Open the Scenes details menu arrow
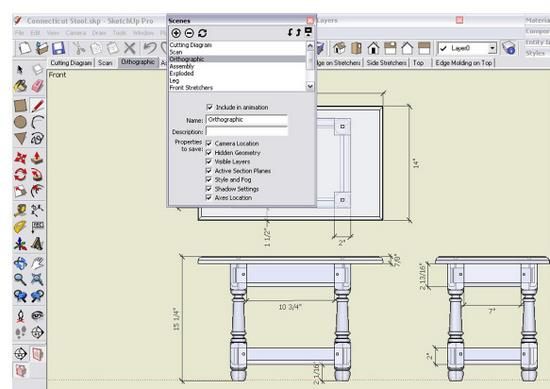Screen dimensions: 550x389 (x=308, y=32)
